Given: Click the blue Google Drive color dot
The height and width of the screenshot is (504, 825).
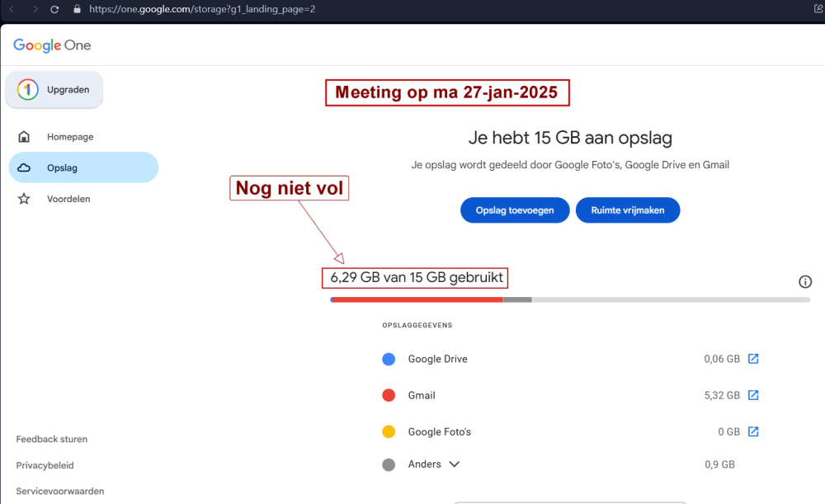Looking at the screenshot, I should pos(389,359).
